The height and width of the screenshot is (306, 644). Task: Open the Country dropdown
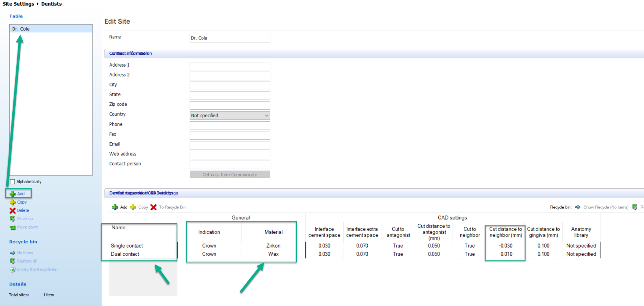[229, 115]
